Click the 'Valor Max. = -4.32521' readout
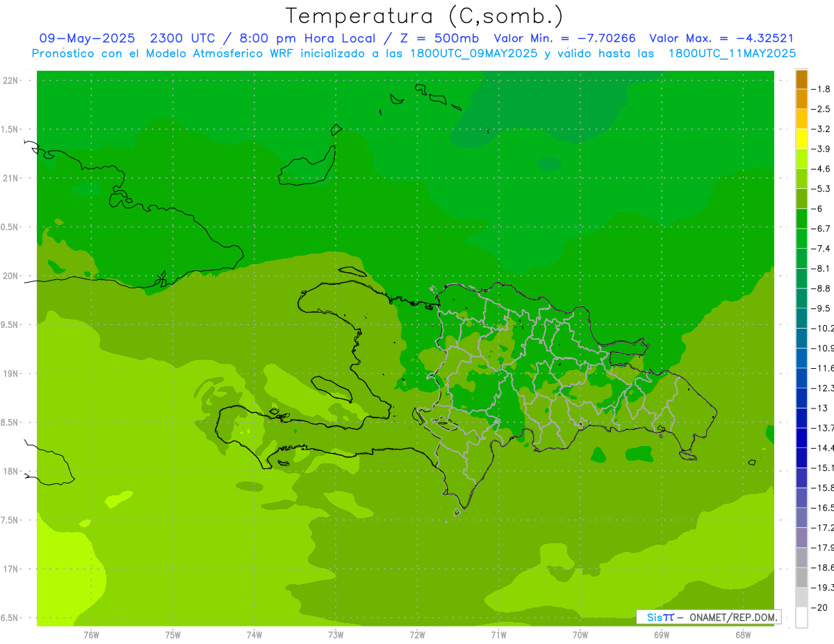This screenshot has height=644, width=834. coord(721,38)
